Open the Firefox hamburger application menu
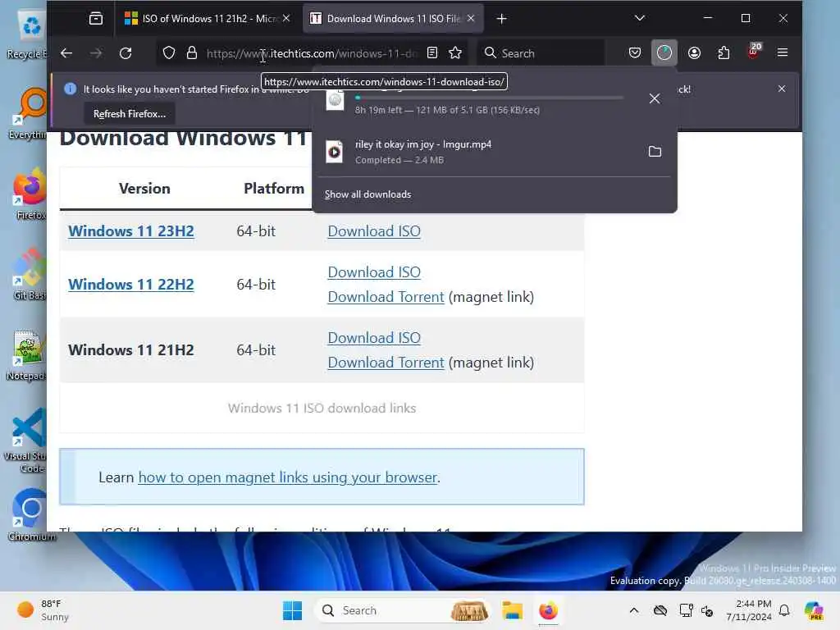The image size is (840, 630). (x=783, y=53)
